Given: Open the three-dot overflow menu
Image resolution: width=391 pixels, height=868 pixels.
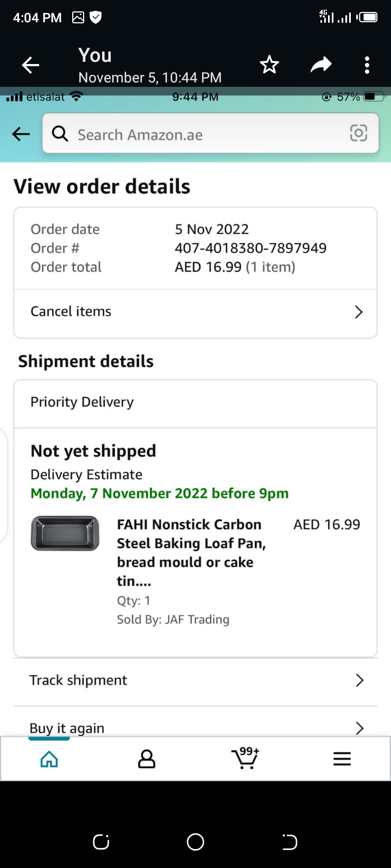Looking at the screenshot, I should click(x=367, y=65).
